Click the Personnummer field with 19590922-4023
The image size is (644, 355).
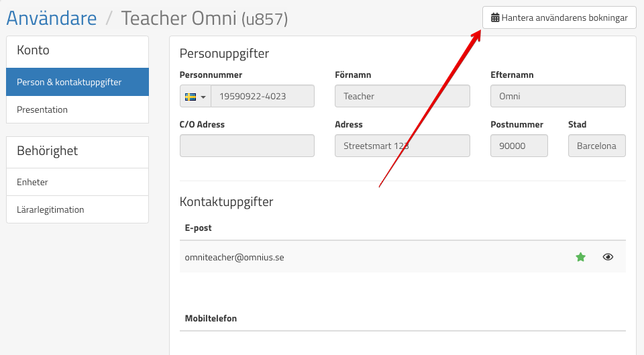[x=262, y=97]
